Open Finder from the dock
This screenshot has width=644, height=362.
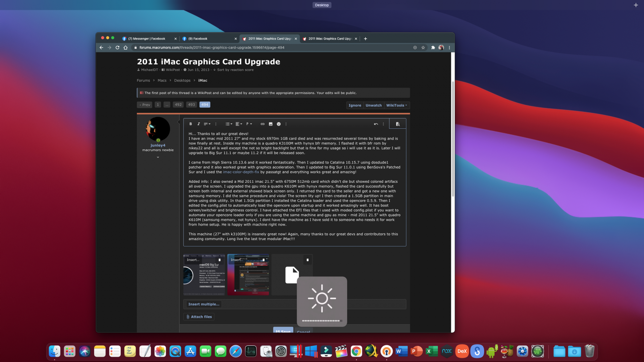(x=54, y=351)
